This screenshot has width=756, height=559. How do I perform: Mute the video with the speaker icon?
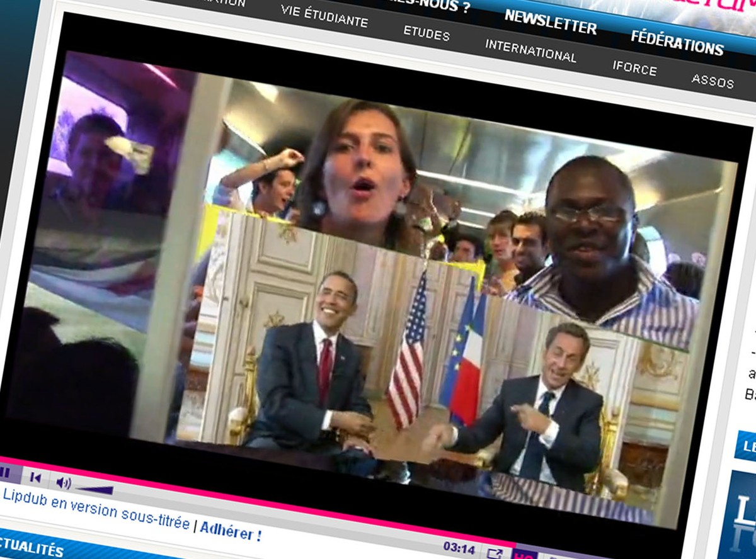(x=63, y=483)
